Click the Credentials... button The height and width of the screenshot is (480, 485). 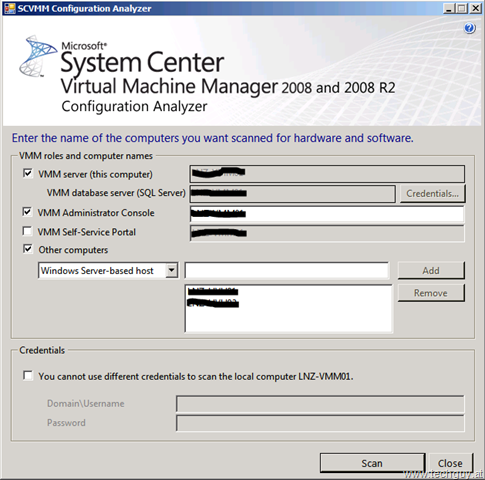432,194
